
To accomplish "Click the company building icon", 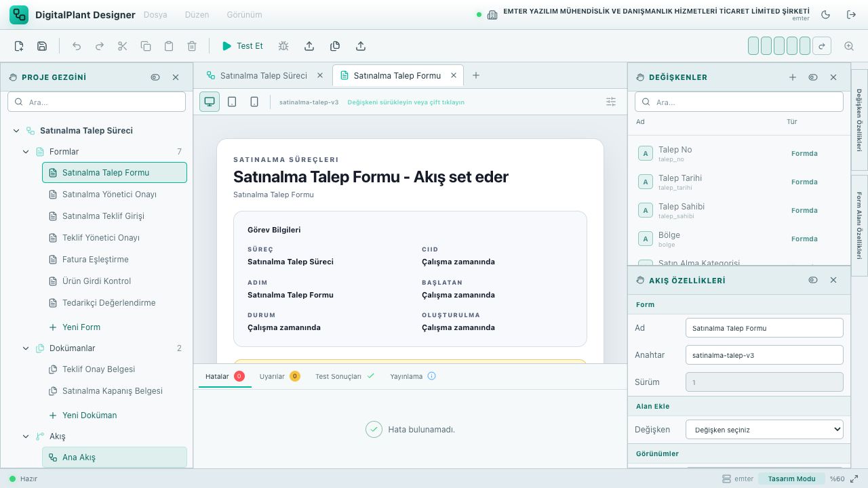I will pos(492,14).
